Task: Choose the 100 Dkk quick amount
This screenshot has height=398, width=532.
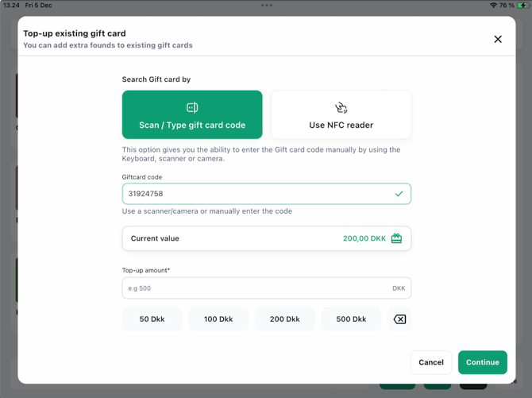Action: pos(218,319)
